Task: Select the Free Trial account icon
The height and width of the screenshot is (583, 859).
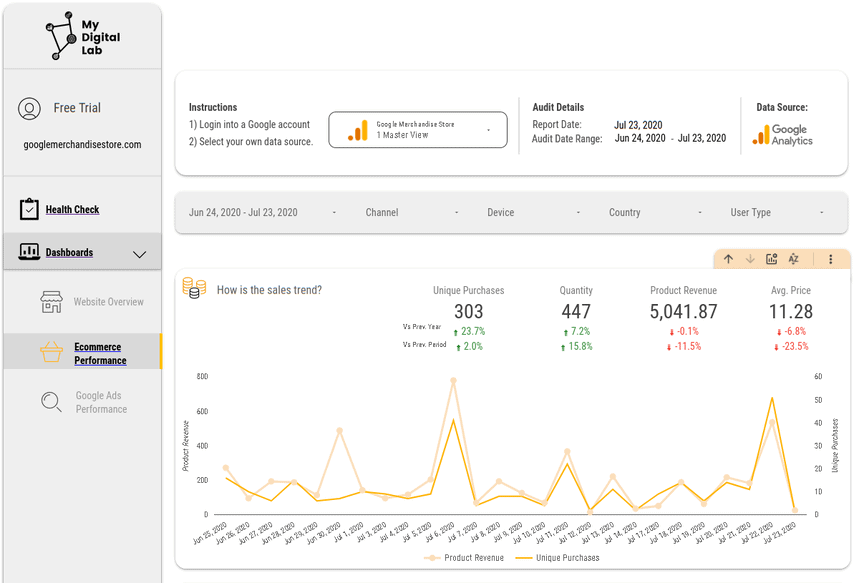Action: tap(29, 108)
